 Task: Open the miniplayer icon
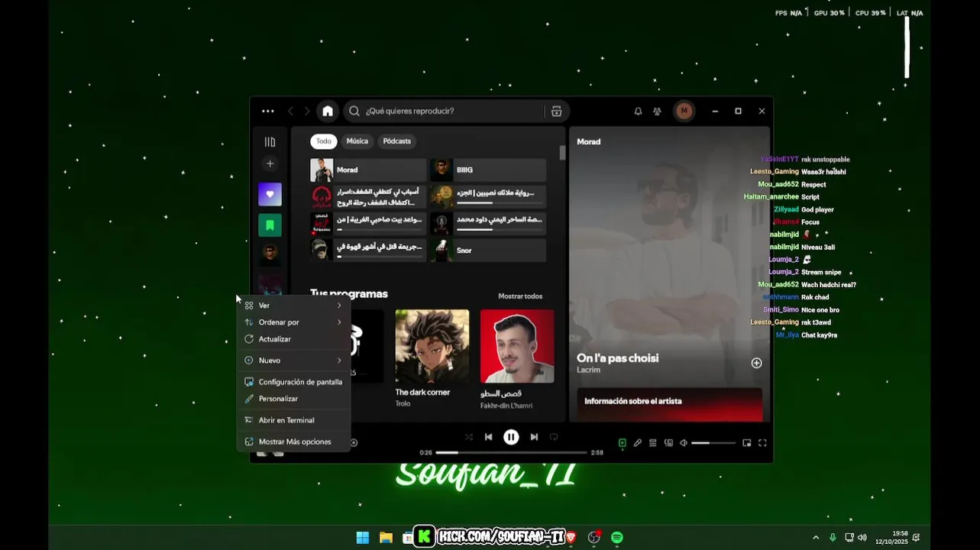click(747, 443)
